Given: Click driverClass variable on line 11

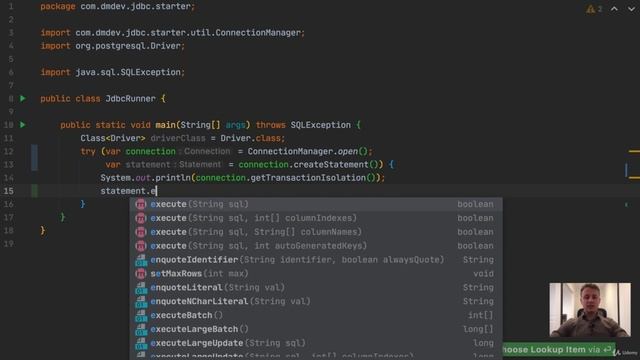Looking at the screenshot, I should [x=178, y=138].
